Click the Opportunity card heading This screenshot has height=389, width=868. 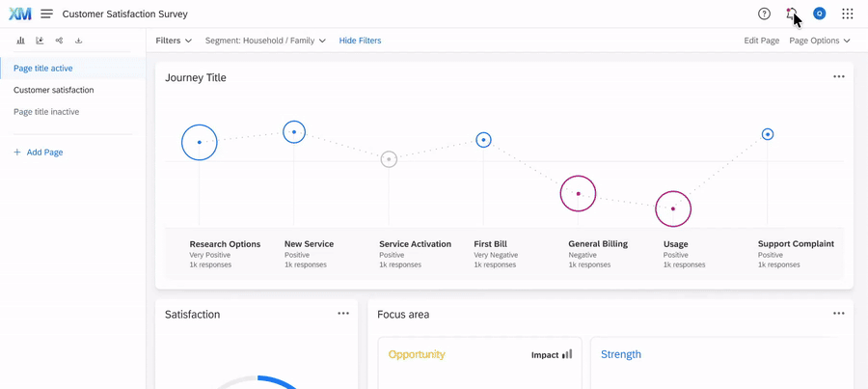(417, 354)
